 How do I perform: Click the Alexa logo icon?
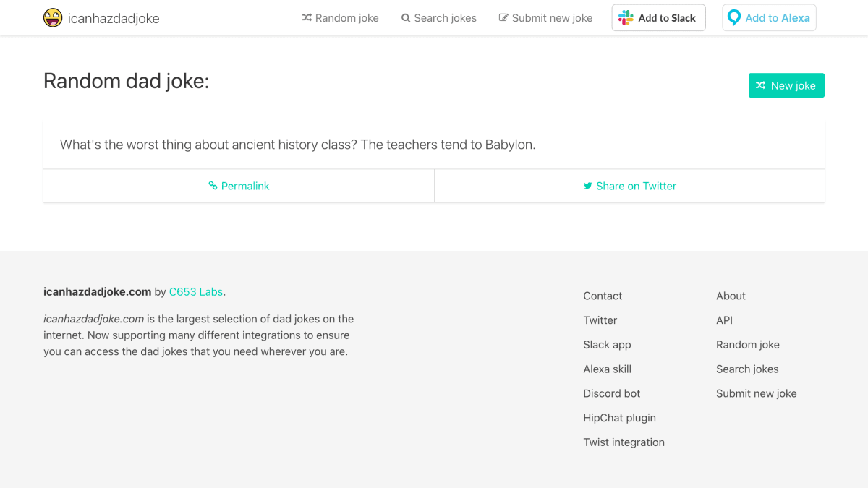[x=734, y=18]
